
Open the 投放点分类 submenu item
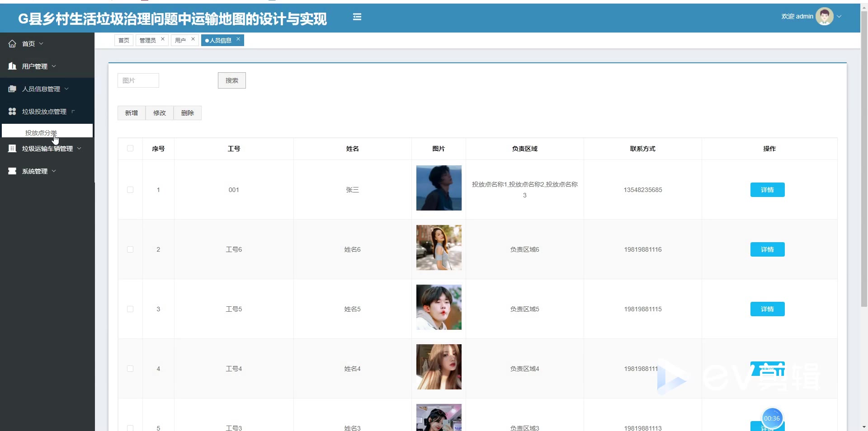41,132
